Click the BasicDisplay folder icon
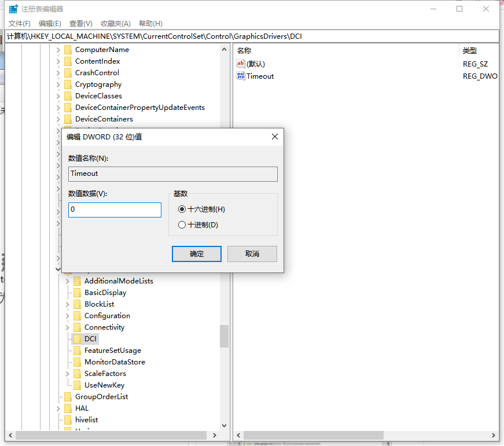Image resolution: width=504 pixels, height=446 pixels. click(x=78, y=292)
